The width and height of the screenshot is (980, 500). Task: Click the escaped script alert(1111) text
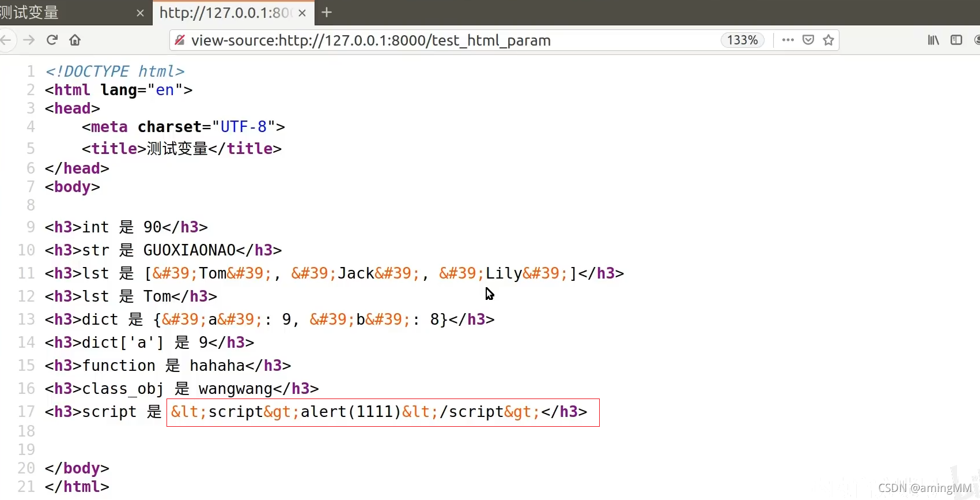[x=355, y=412]
